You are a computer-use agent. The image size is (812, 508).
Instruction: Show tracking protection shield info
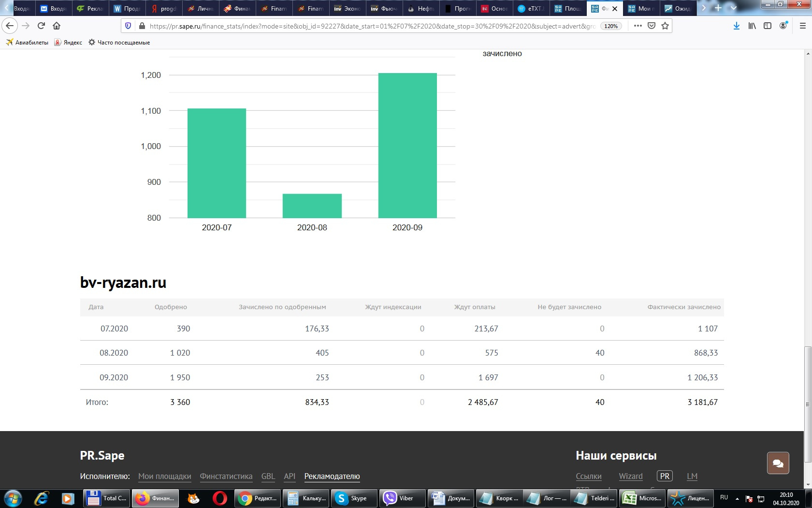(x=128, y=26)
